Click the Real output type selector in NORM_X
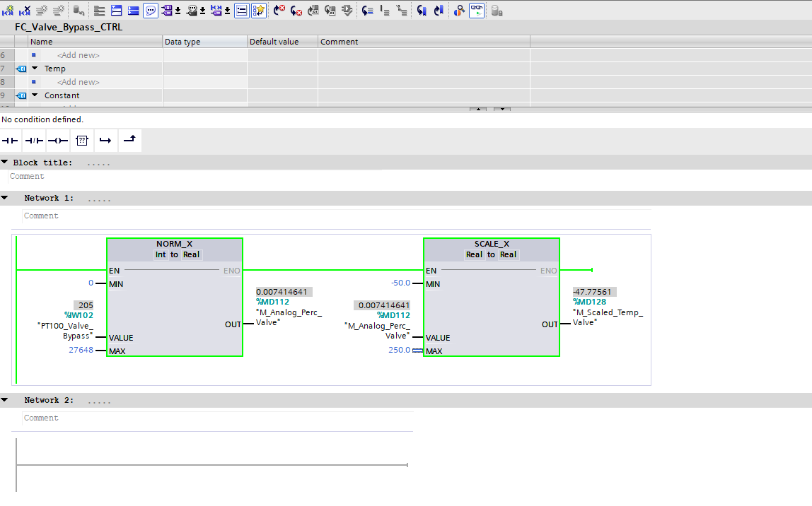This screenshot has width=812, height=506. [191, 254]
